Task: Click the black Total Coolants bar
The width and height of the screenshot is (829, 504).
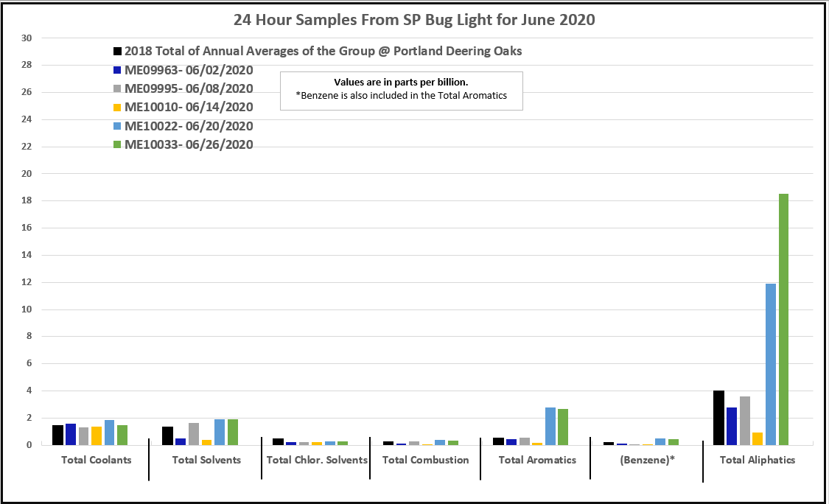Action: pos(57,435)
